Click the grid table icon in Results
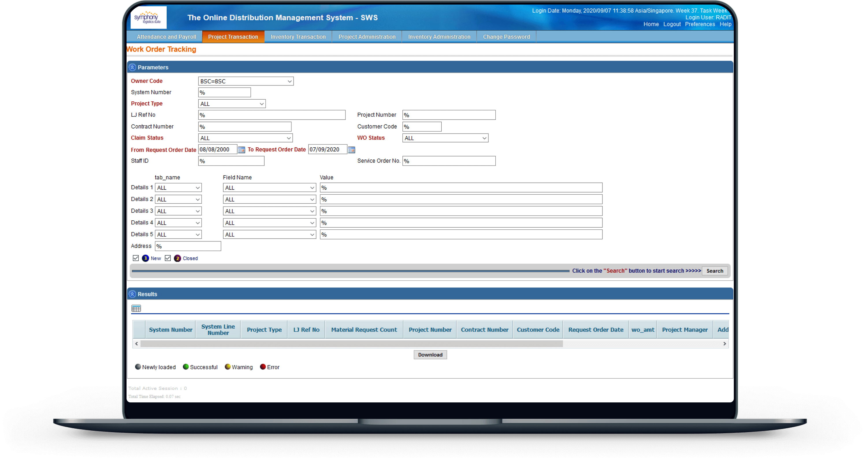The width and height of the screenshot is (868, 461). [x=136, y=308]
